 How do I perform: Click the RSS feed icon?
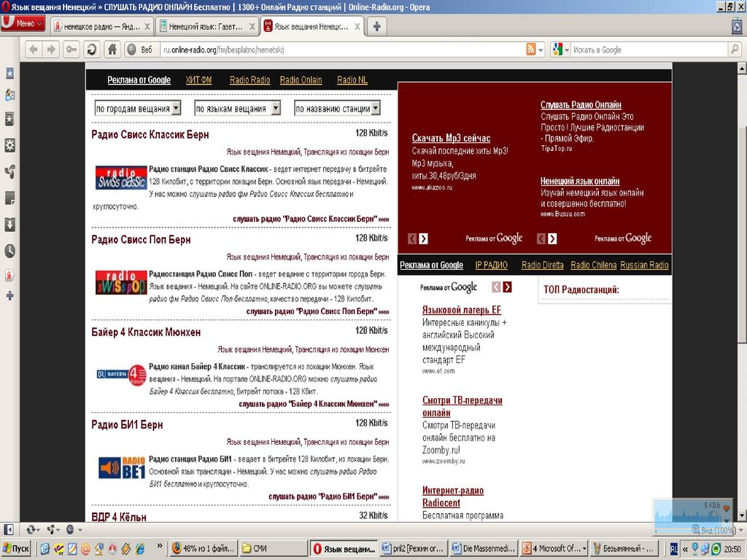531,50
